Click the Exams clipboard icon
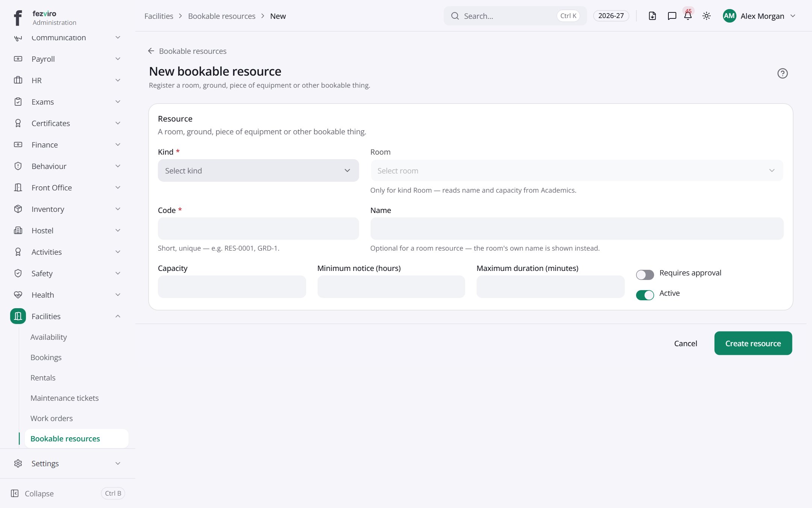812x508 pixels. [18, 102]
